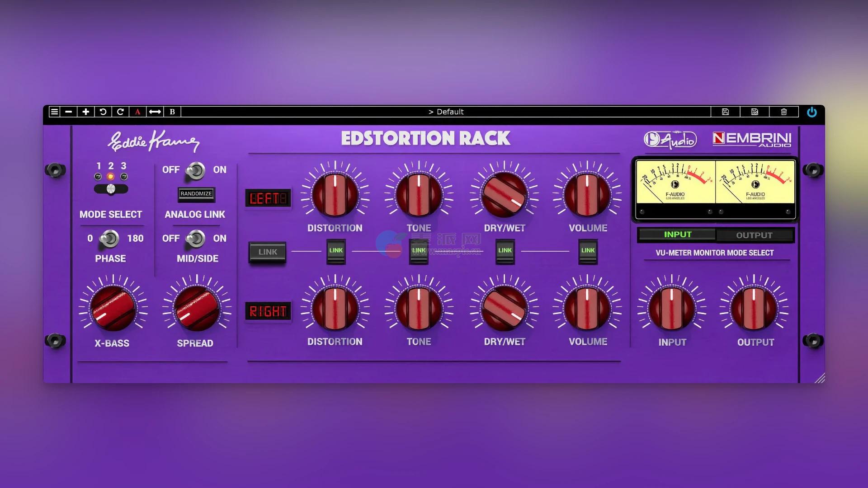
Task: Click the Mode Select slider switch
Action: pyautogui.click(x=111, y=189)
